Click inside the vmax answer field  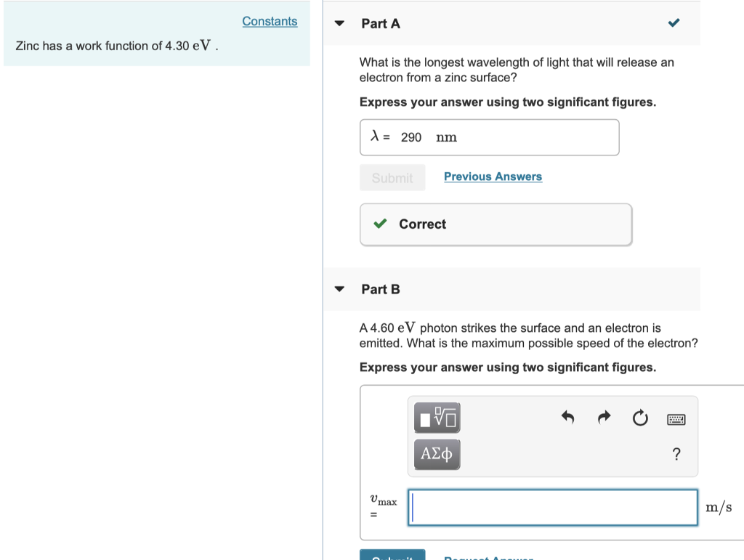[x=553, y=507]
